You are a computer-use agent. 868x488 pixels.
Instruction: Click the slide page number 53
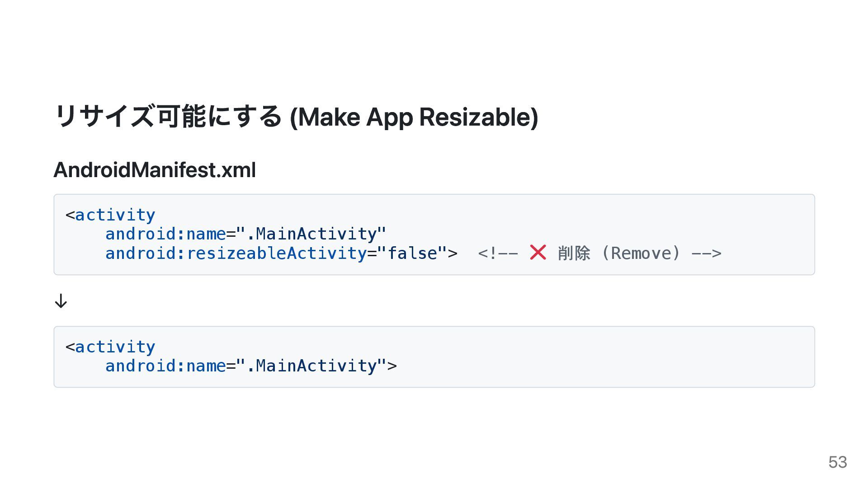(838, 462)
